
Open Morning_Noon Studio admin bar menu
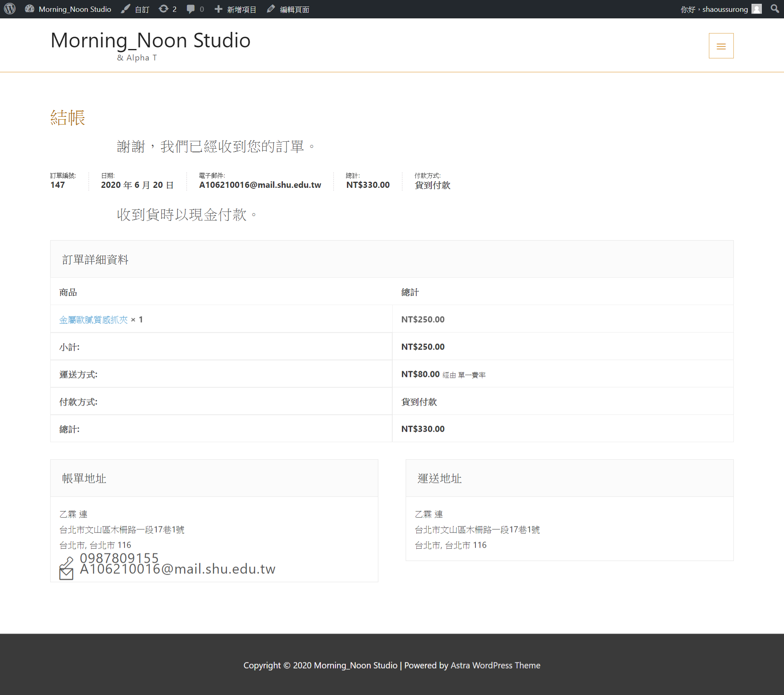pos(75,9)
